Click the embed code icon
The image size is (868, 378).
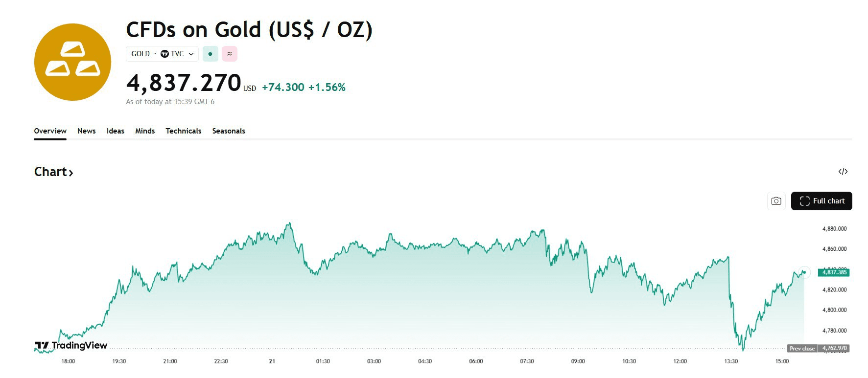(843, 172)
